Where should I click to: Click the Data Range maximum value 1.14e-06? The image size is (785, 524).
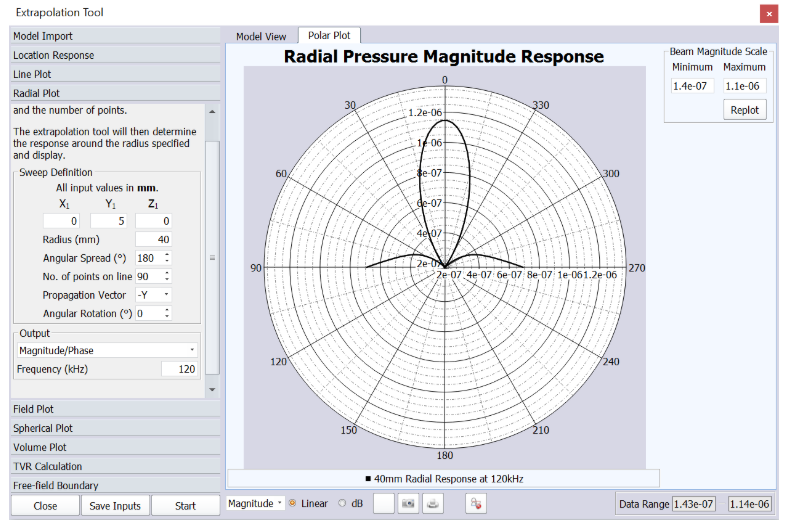[x=749, y=504]
